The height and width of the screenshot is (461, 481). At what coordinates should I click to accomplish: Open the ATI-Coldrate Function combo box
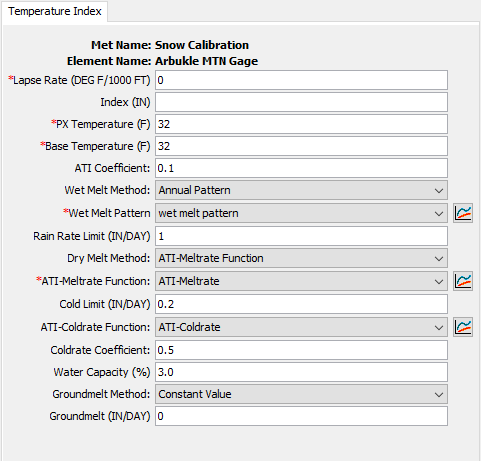coord(301,327)
